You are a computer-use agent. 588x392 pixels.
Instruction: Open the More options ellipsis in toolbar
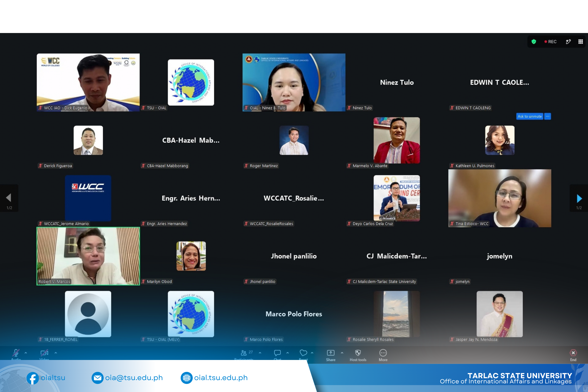click(383, 353)
